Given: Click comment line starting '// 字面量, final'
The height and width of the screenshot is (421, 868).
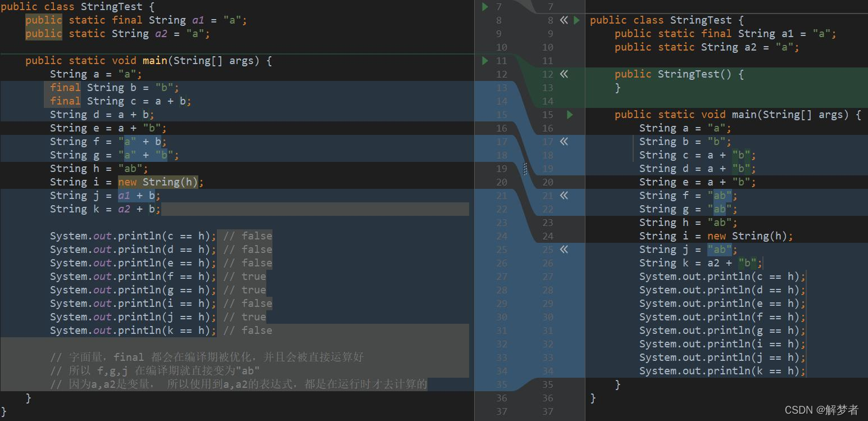Looking at the screenshot, I should pos(207,357).
